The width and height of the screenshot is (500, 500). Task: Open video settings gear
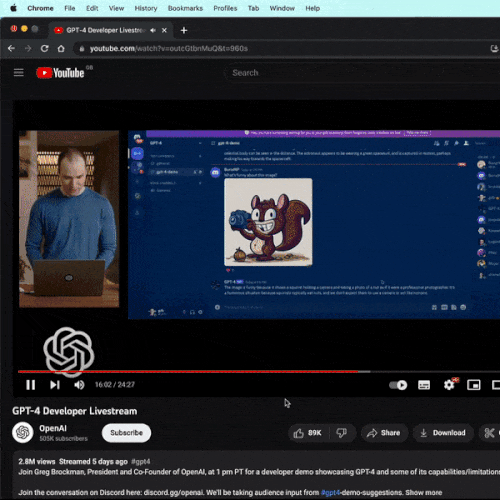point(449,385)
